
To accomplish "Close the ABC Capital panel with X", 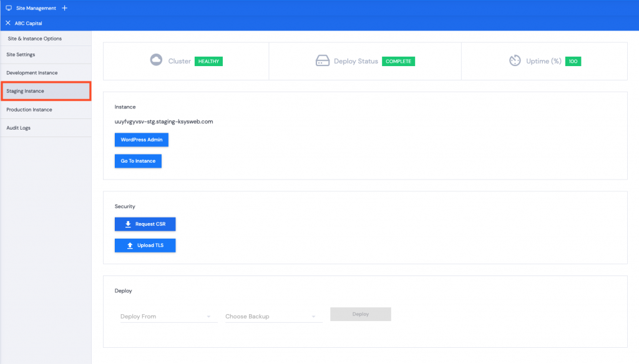I will (x=7, y=23).
